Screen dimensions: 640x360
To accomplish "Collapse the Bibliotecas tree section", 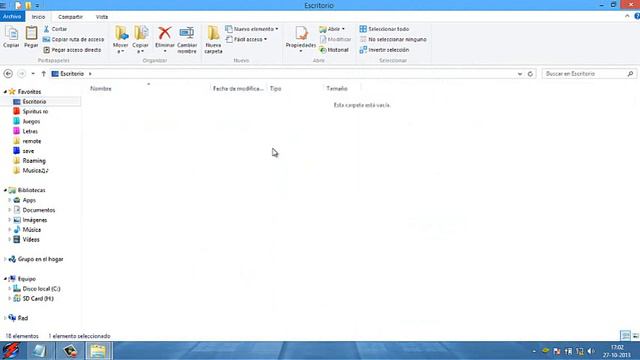I will pyautogui.click(x=5, y=190).
